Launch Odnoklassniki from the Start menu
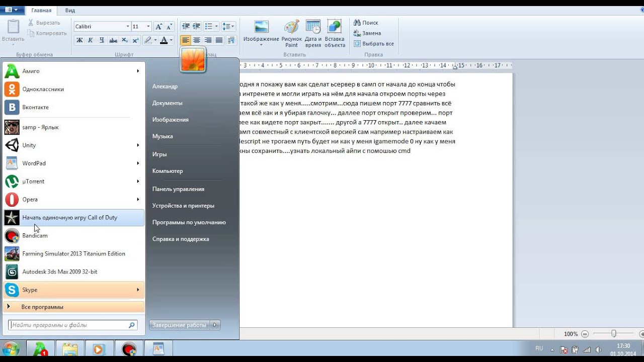Viewport: 644px width, 362px height. pyautogui.click(x=74, y=89)
